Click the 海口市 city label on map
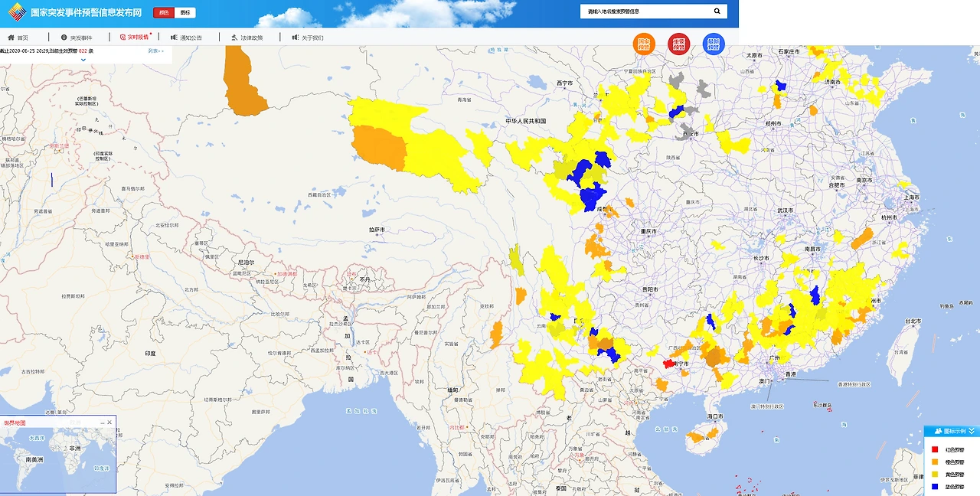The image size is (980, 496). click(717, 417)
